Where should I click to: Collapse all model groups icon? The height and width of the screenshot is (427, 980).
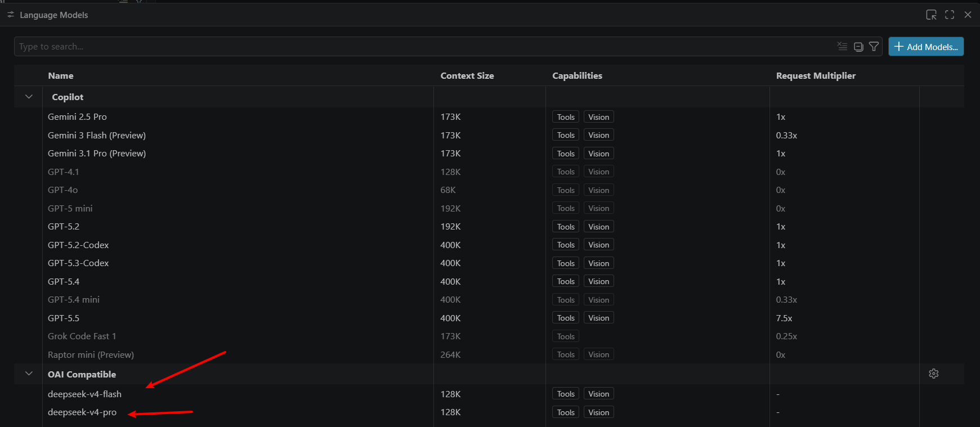(858, 47)
